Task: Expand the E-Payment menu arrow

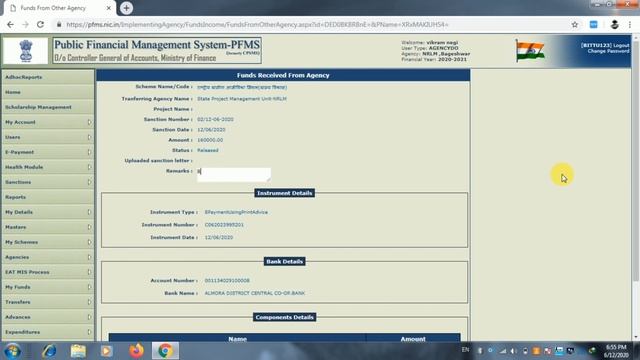Action: (x=89, y=152)
